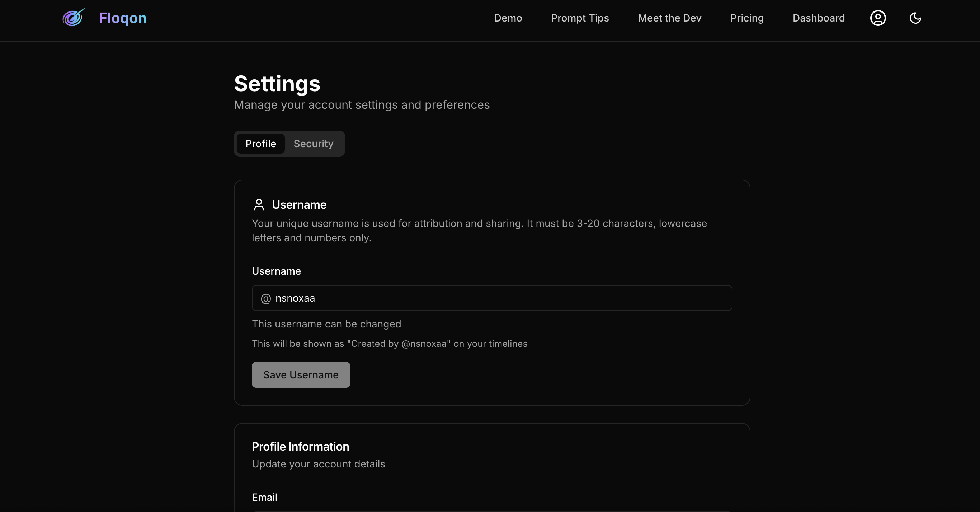Toggle dark mode moon icon
Image resolution: width=980 pixels, height=512 pixels.
[x=915, y=18]
